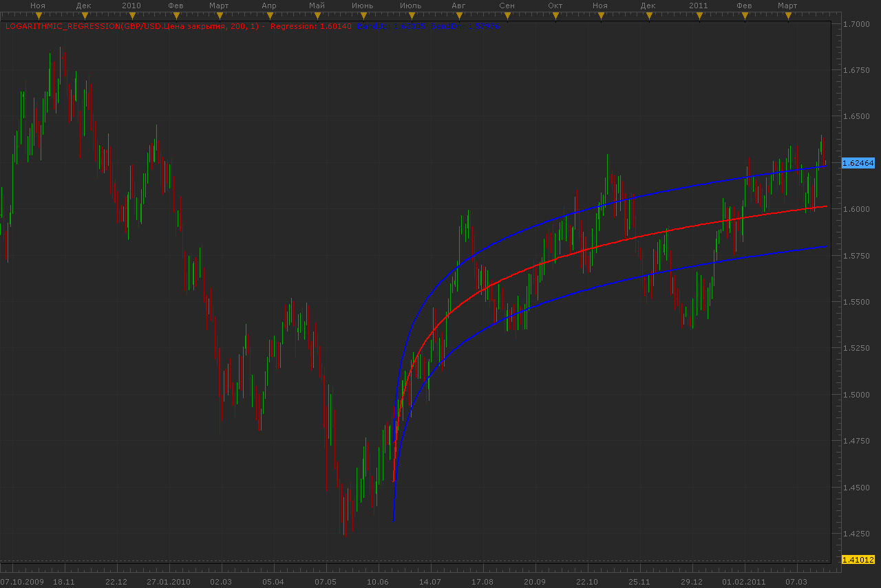
Task: Click the 18.11 date label
Action: [x=64, y=582]
